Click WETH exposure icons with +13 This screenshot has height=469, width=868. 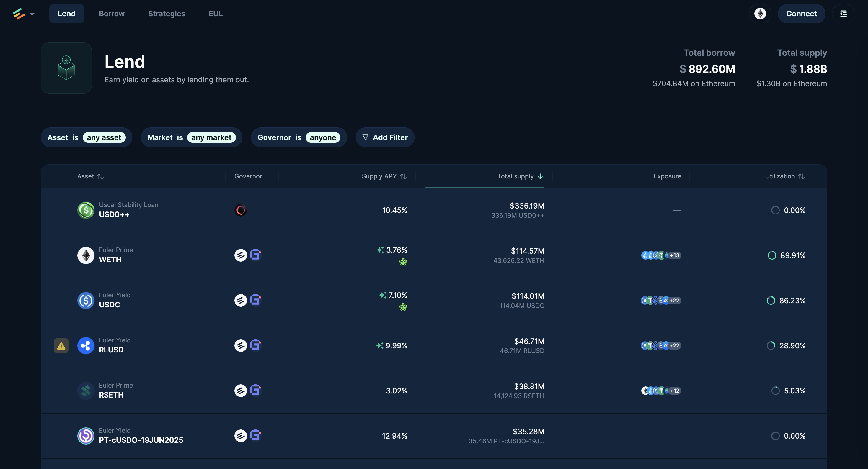pyautogui.click(x=661, y=255)
